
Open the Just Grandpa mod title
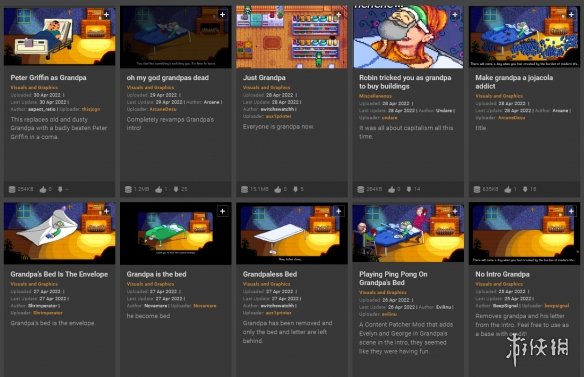(264, 77)
